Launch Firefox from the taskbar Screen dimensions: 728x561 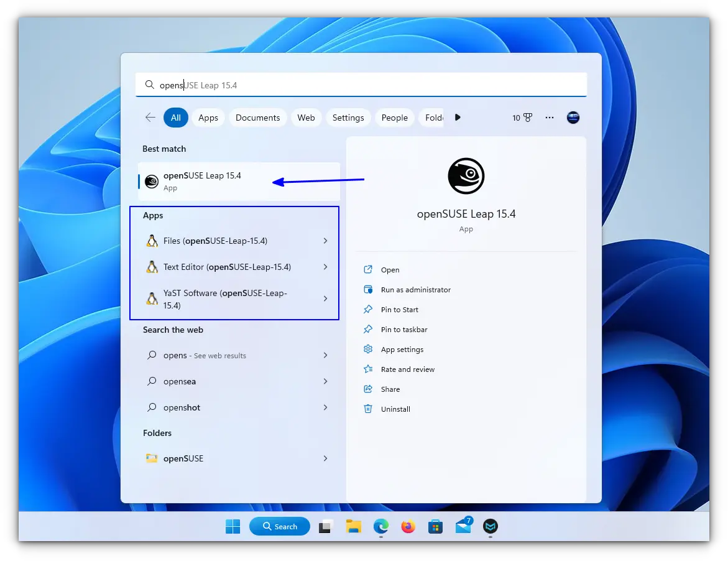click(408, 526)
